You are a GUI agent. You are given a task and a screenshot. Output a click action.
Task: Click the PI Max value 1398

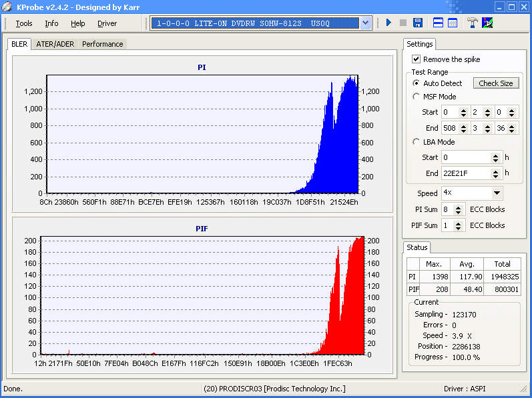(435, 277)
